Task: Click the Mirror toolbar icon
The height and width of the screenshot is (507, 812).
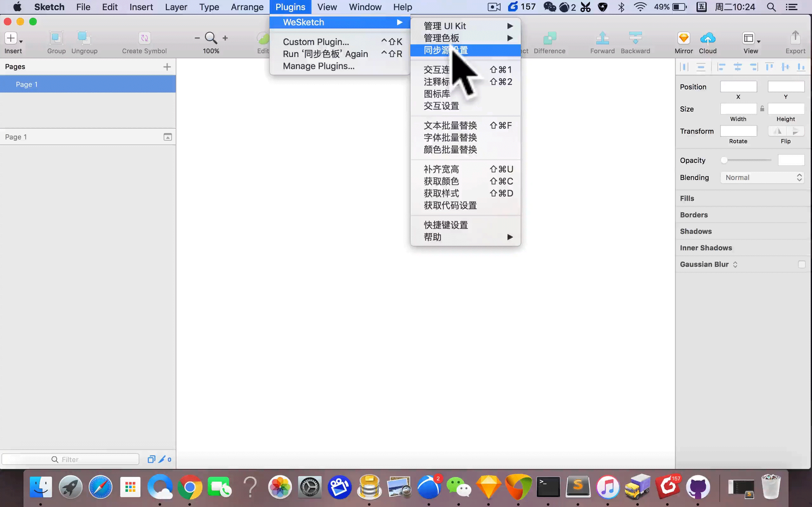Action: [x=684, y=39]
